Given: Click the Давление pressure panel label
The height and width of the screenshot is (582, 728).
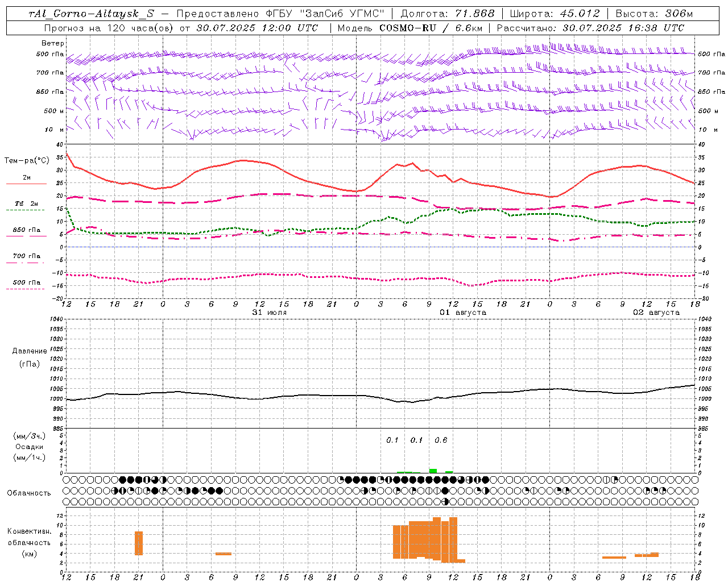Looking at the screenshot, I should [30, 351].
